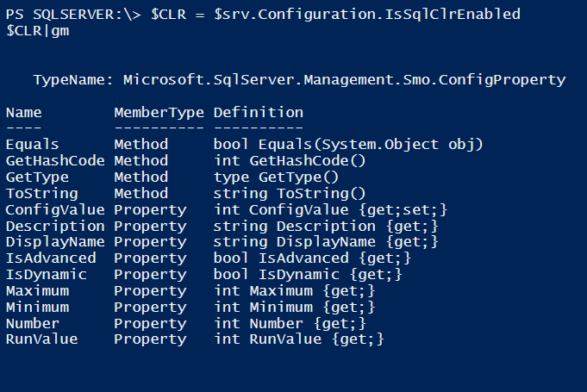
Task: Click the IsAdvanced property name
Action: (51, 258)
